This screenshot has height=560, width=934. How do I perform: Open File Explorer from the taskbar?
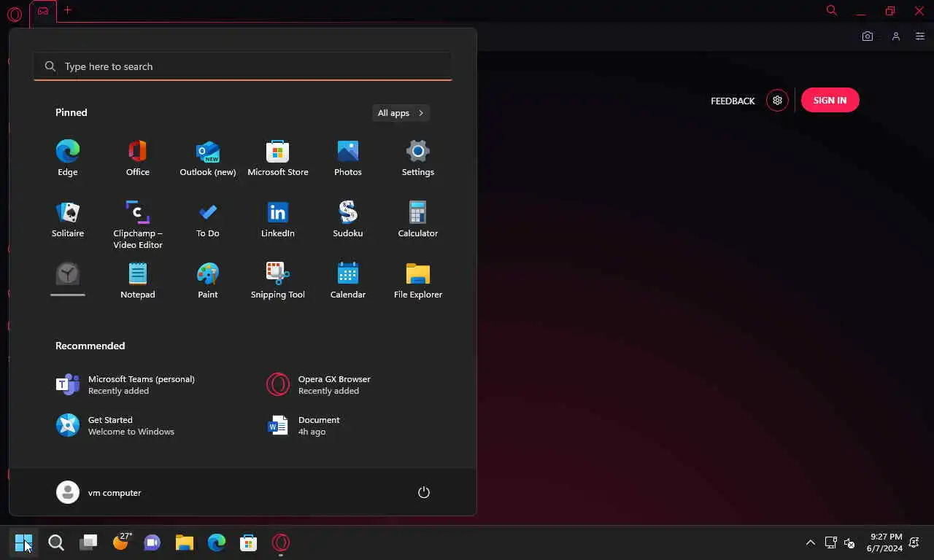click(x=185, y=542)
